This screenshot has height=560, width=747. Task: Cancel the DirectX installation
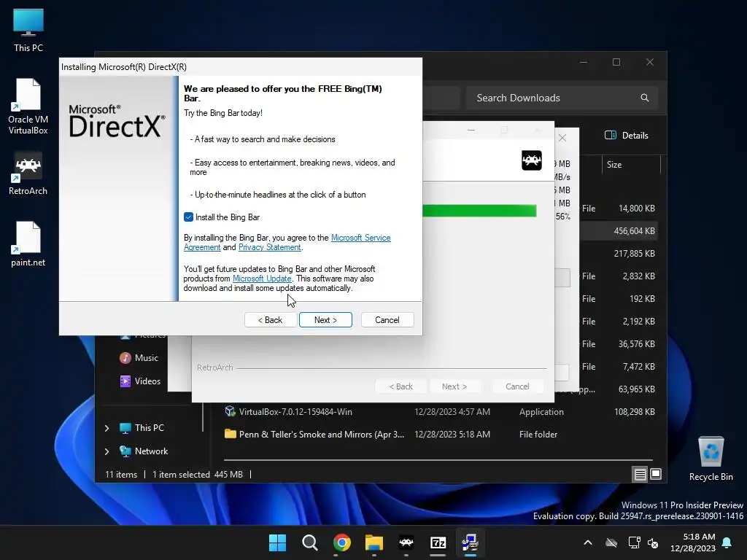387,320
